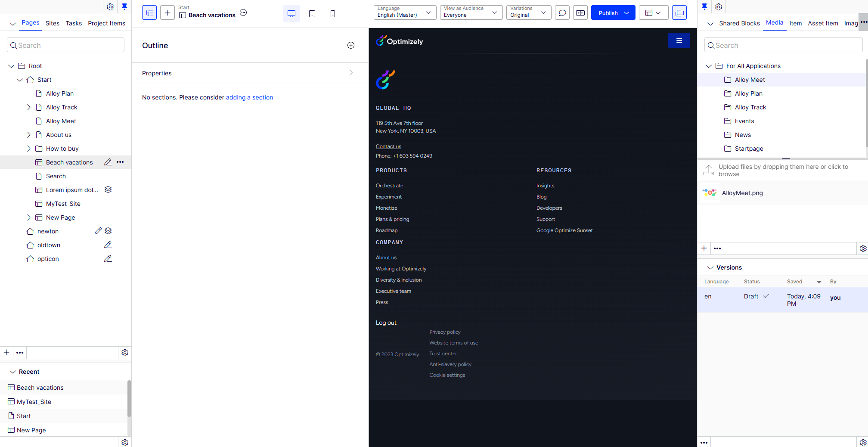
Task: Switch to the Asset Item tab
Action: [823, 23]
